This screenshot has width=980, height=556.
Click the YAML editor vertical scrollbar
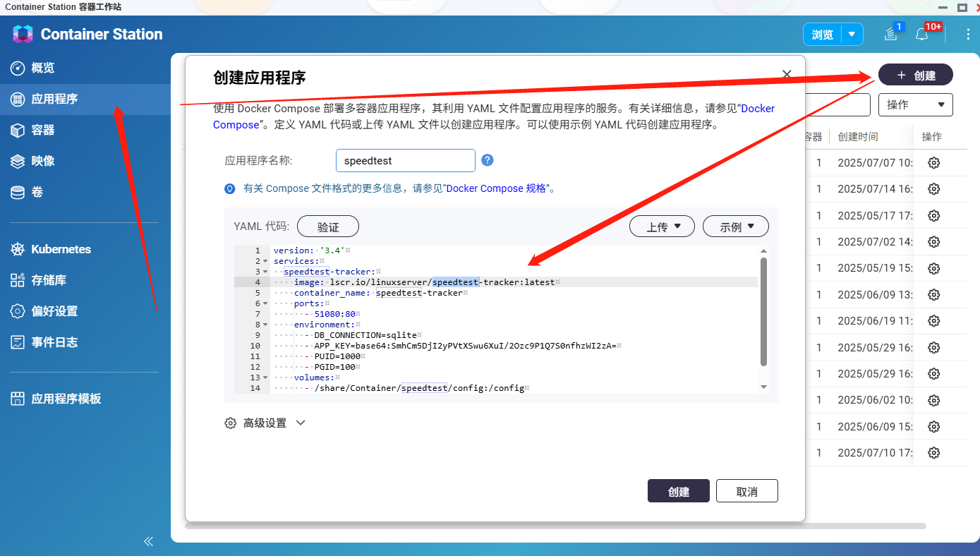coord(763,312)
